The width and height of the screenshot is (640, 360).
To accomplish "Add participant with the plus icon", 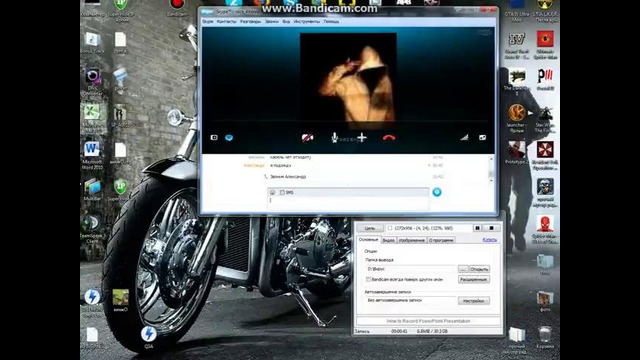I will point(362,138).
